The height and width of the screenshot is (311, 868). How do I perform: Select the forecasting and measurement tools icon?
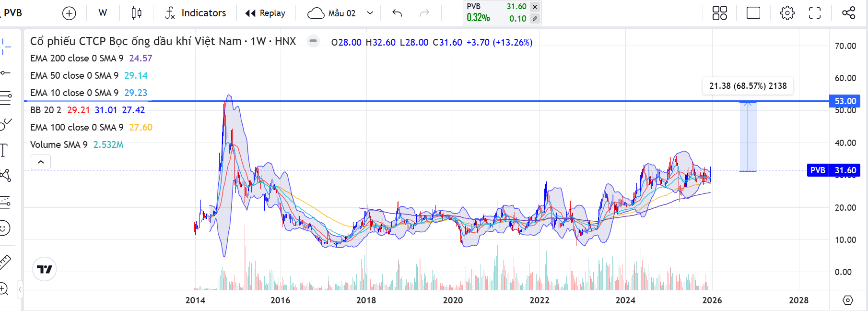(x=5, y=202)
